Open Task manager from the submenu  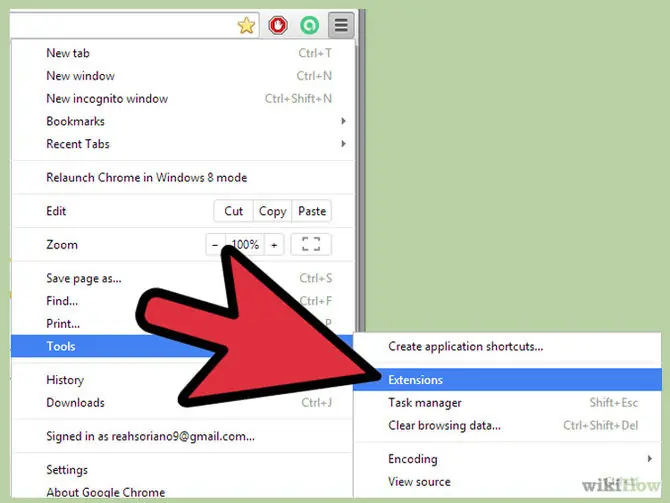click(507, 403)
